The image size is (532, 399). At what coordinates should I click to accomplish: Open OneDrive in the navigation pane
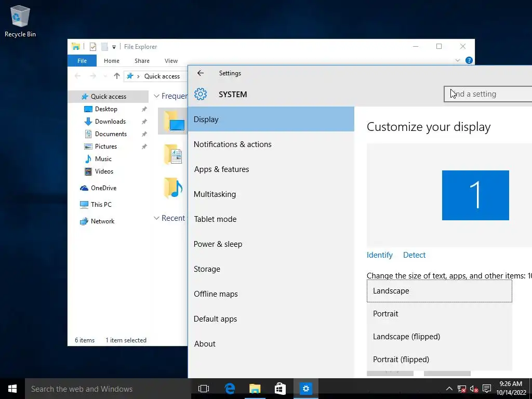[103, 188]
